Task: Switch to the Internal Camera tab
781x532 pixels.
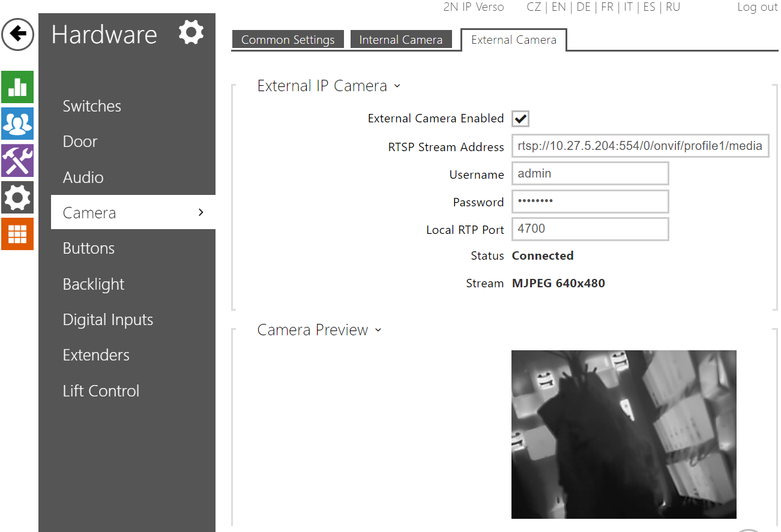Action: coord(400,40)
